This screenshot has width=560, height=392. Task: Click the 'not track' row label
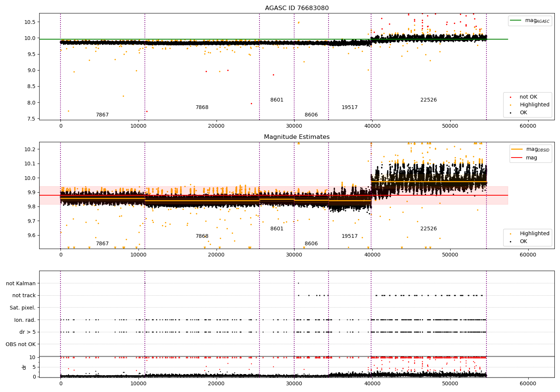point(24,296)
